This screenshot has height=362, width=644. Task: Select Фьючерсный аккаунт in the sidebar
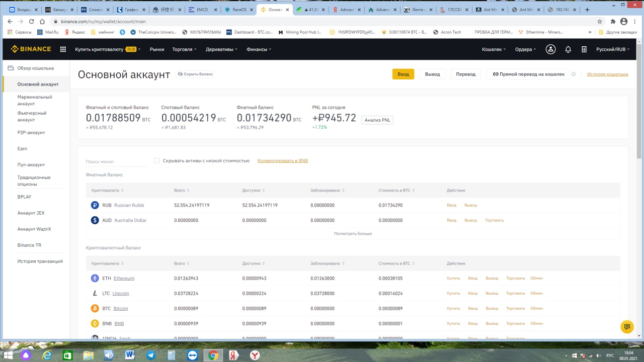coord(32,116)
